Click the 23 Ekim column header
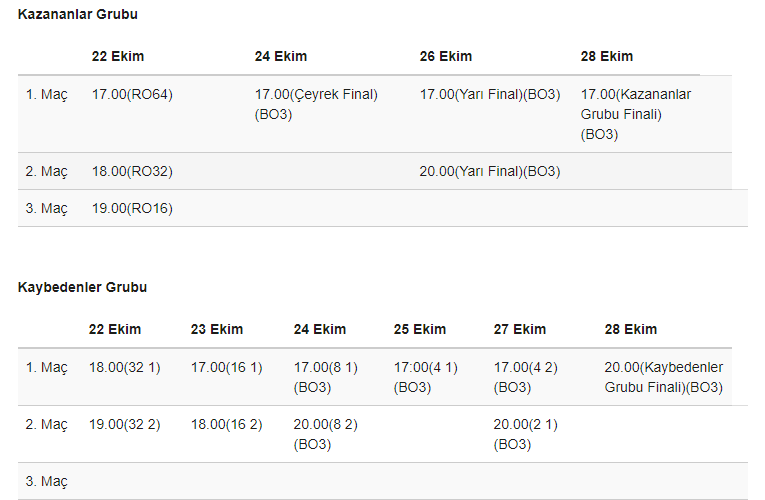765x500 pixels. (x=217, y=329)
